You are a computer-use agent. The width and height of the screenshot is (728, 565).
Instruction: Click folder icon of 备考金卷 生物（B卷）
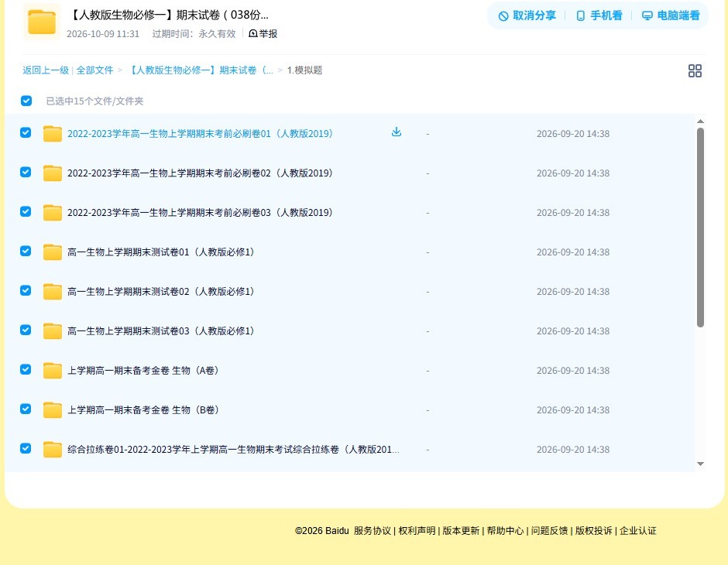tap(53, 409)
